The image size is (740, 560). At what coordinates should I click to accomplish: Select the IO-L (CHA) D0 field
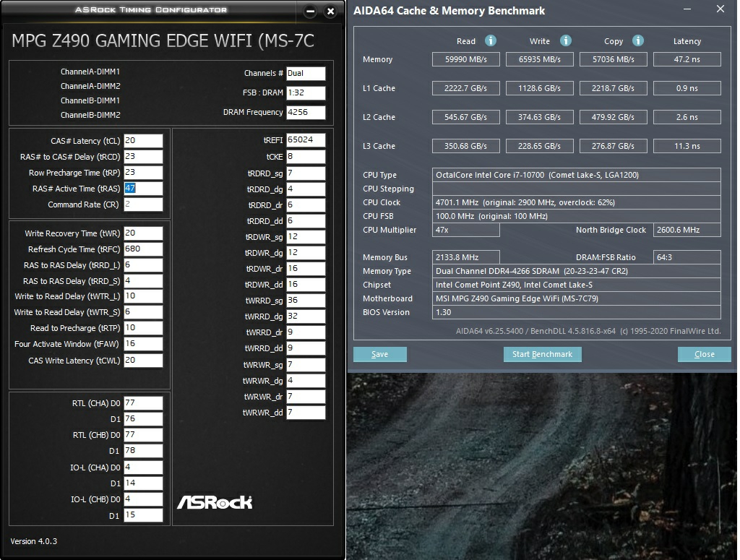[x=144, y=468]
